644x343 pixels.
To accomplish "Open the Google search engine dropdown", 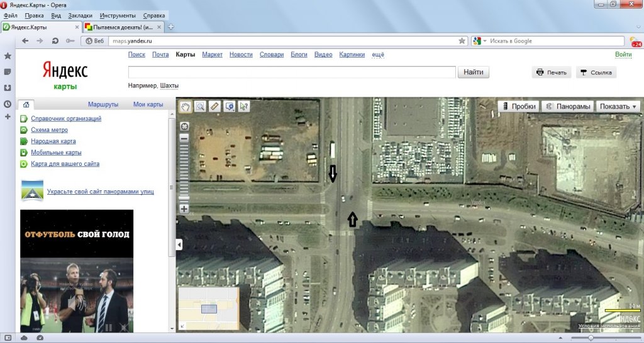I will pyautogui.click(x=480, y=41).
